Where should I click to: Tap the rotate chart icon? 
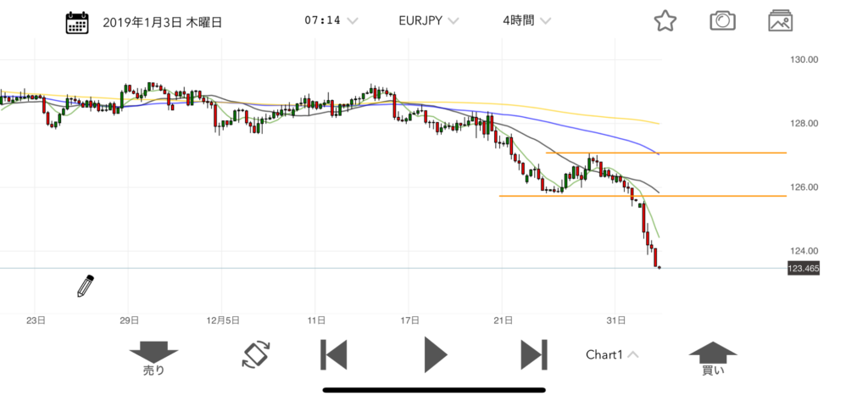point(255,354)
